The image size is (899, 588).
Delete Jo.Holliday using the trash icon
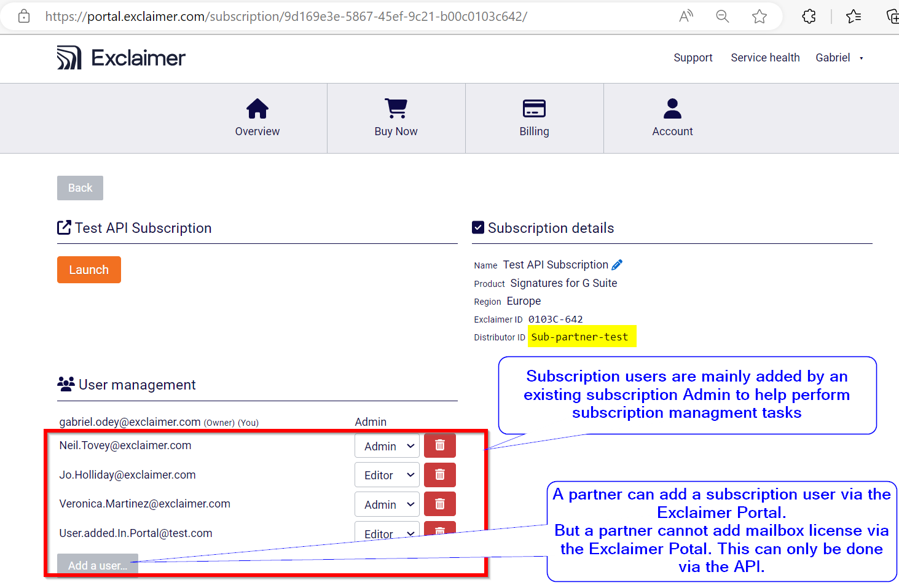coord(439,474)
